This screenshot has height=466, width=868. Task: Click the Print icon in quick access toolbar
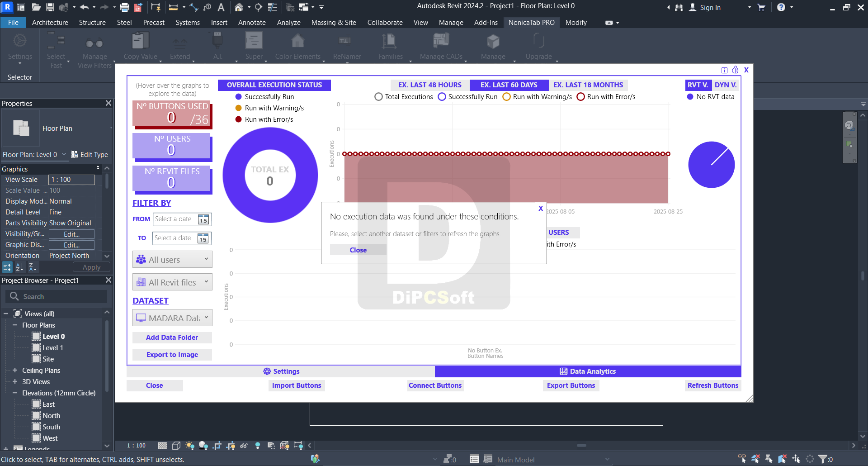(x=124, y=7)
